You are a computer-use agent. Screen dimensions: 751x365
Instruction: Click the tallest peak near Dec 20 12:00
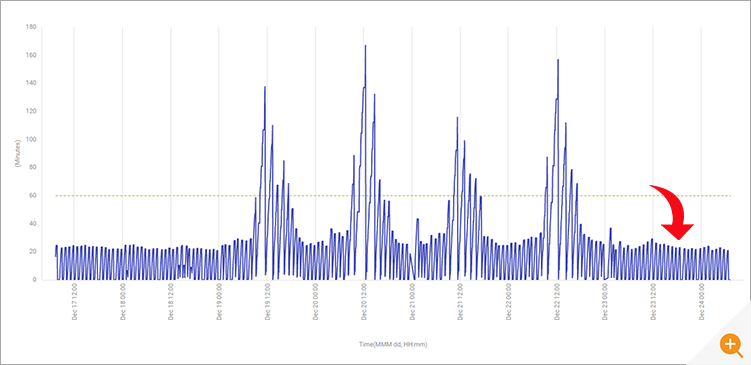pyautogui.click(x=365, y=46)
